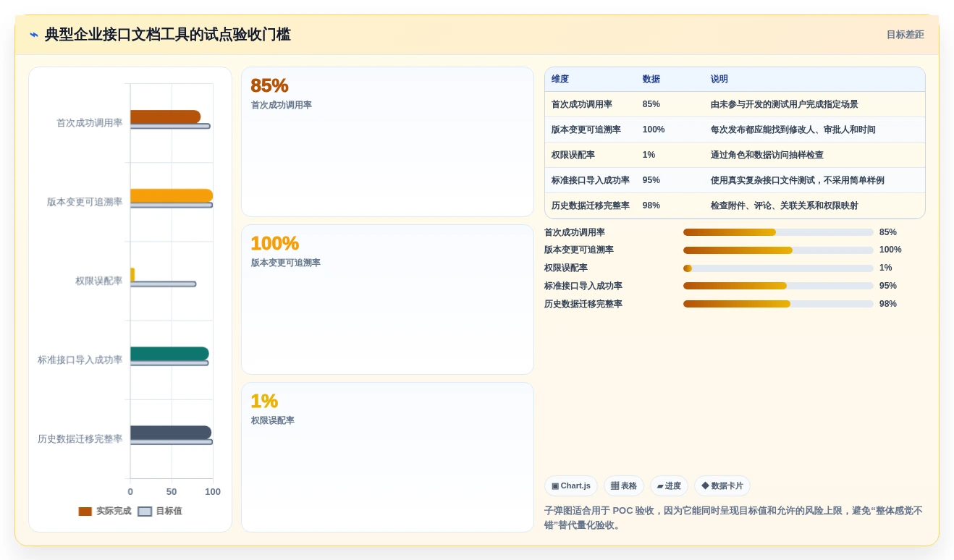Click the description 由未参与开发的测试用户完成指定场景
The image size is (954, 560).
click(785, 104)
